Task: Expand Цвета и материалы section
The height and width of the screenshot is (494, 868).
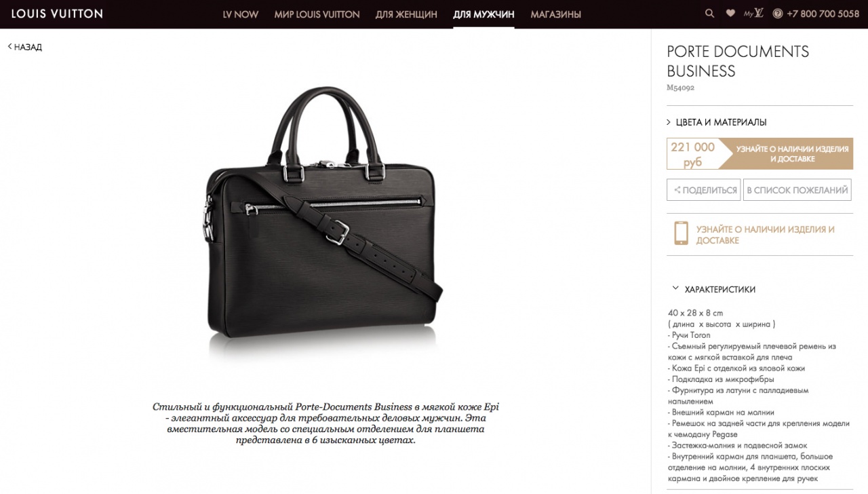Action: point(717,122)
